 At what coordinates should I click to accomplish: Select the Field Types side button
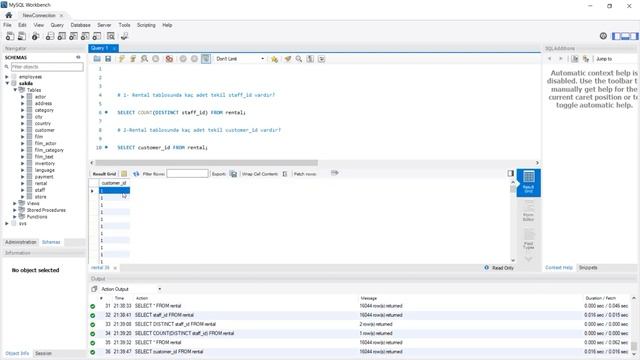(x=529, y=239)
